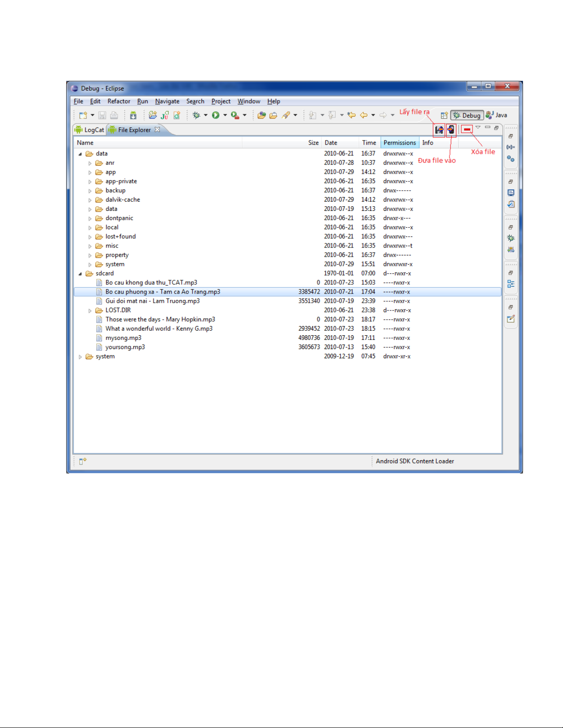563x728 pixels.
Task: Click the push file onto device icon
Action: tap(451, 130)
